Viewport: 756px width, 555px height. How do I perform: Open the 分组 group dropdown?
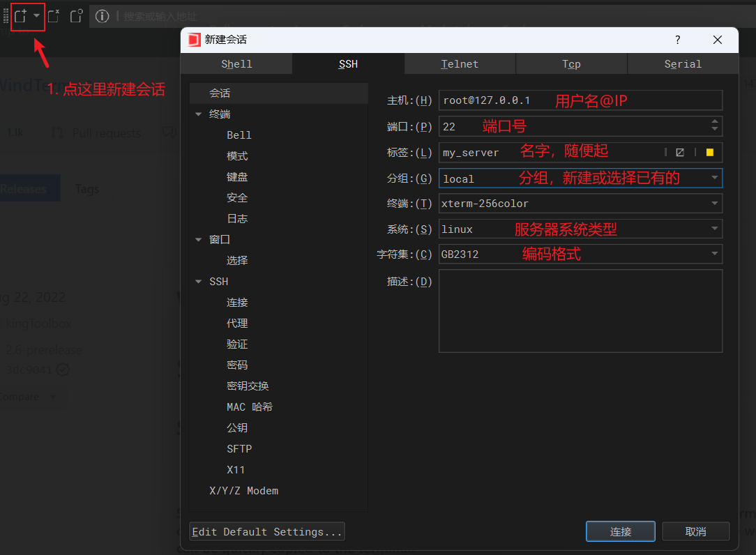pyautogui.click(x=715, y=178)
